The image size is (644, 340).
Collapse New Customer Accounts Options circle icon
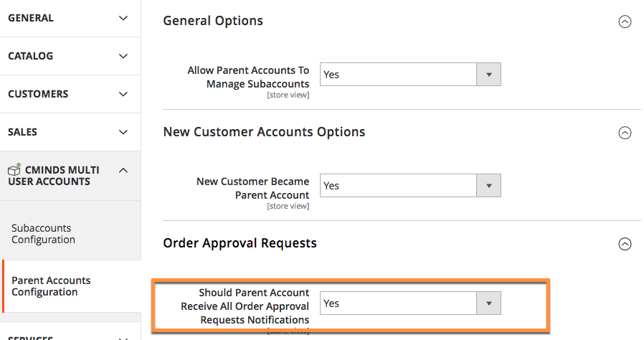[625, 133]
